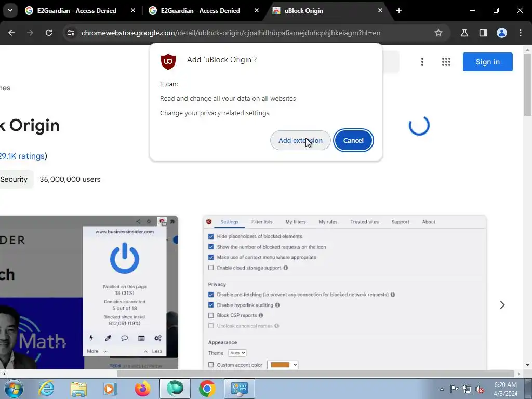532x399 pixels.
Task: Click the Add extension button
Action: pyautogui.click(x=300, y=140)
